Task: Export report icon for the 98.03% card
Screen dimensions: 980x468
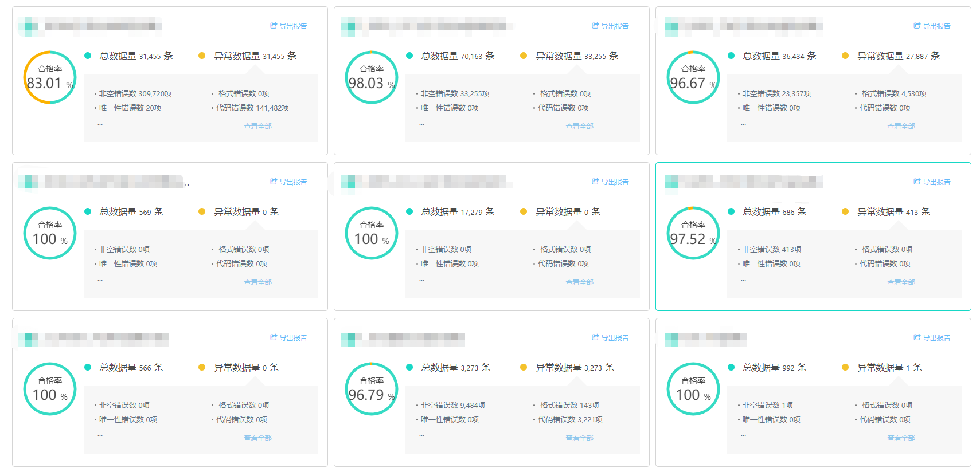Action: click(596, 26)
